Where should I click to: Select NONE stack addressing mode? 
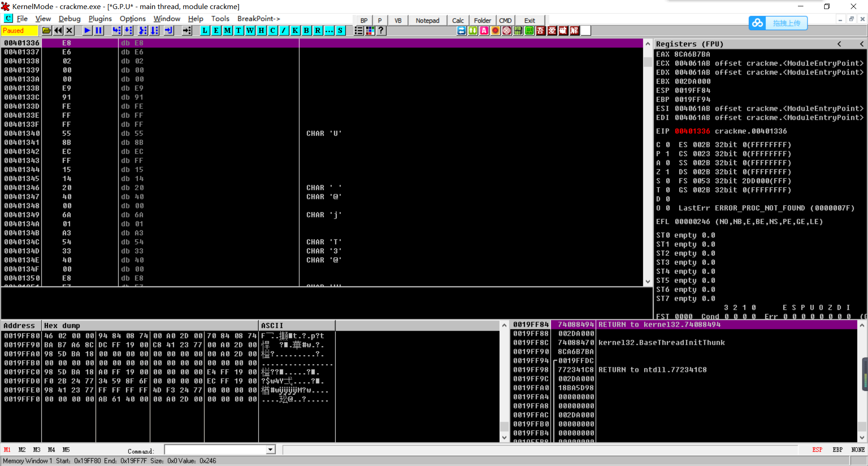[858, 450]
